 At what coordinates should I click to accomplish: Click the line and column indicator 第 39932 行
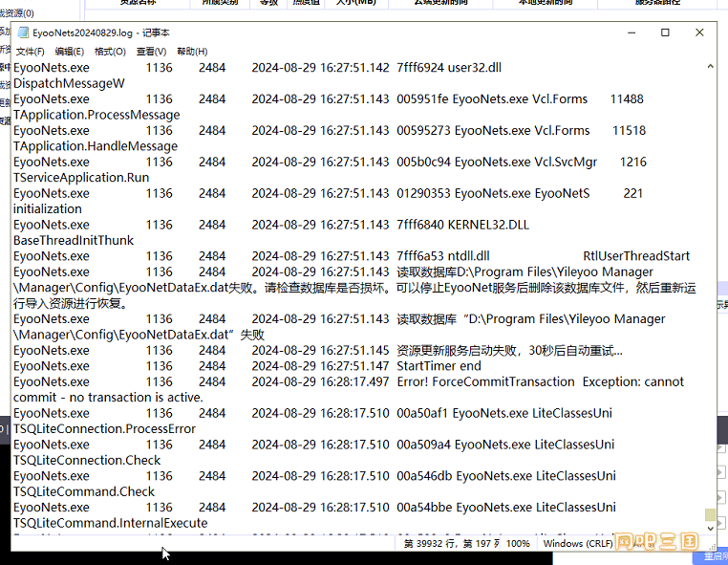point(432,544)
